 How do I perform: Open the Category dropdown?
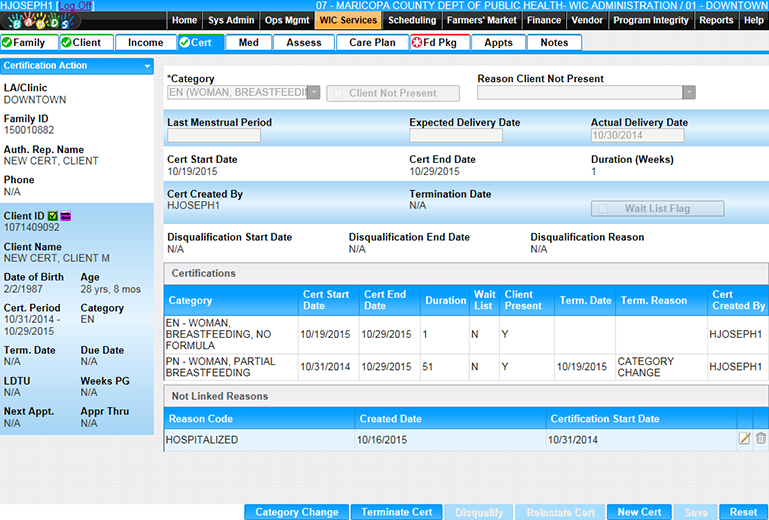click(x=313, y=93)
